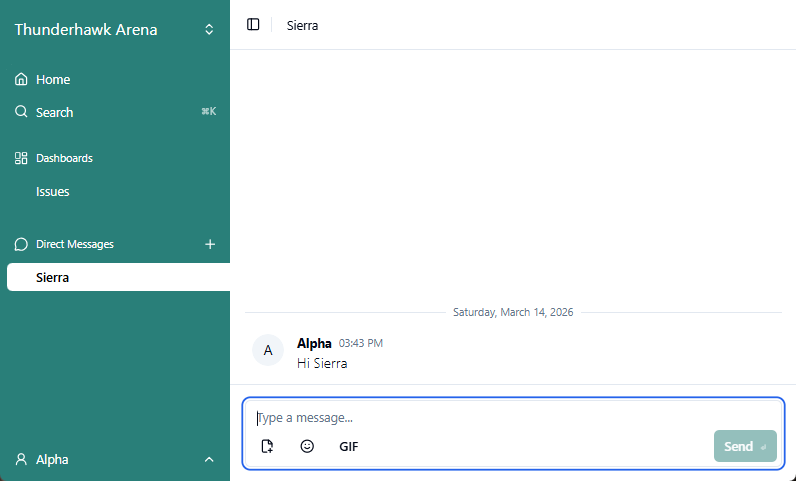
Task: Select the Sierra conversation
Action: pyautogui.click(x=53, y=277)
